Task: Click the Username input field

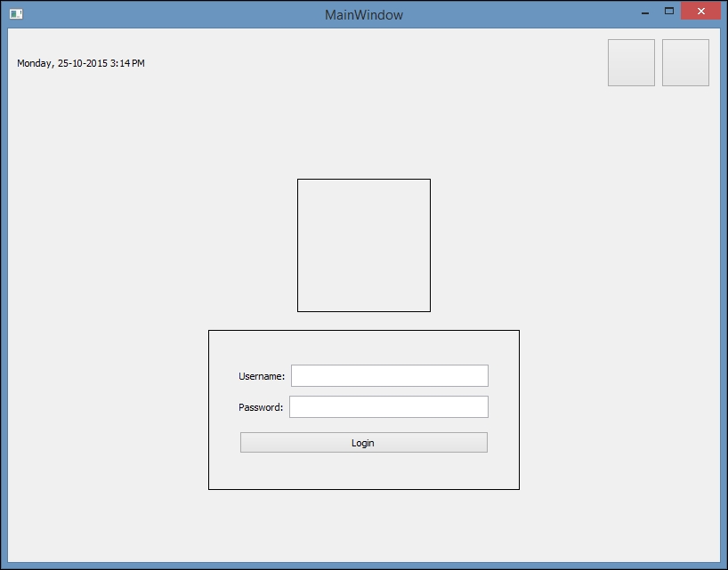Action: (x=390, y=375)
